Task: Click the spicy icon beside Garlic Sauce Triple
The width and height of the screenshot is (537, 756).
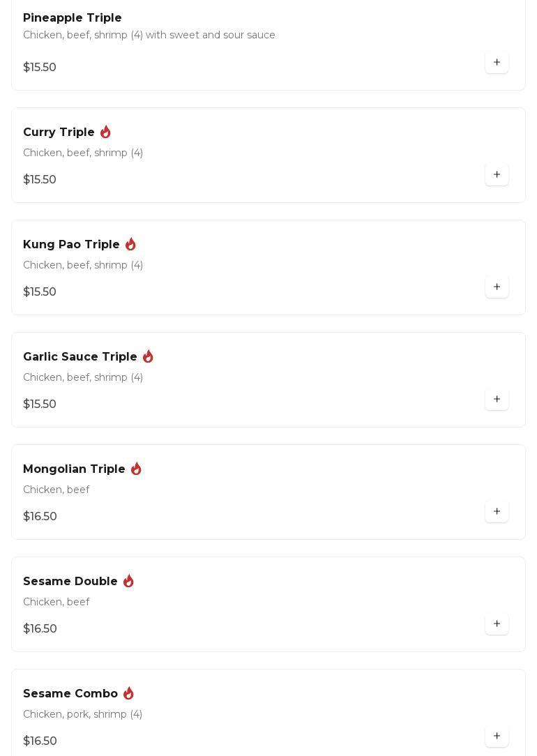Action: point(148,356)
